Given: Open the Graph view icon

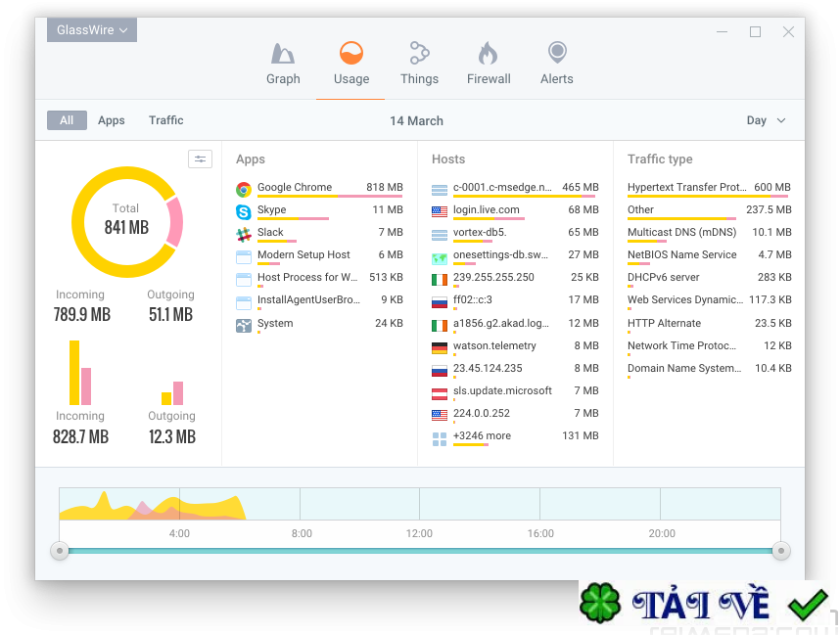Looking at the screenshot, I should point(283,53).
